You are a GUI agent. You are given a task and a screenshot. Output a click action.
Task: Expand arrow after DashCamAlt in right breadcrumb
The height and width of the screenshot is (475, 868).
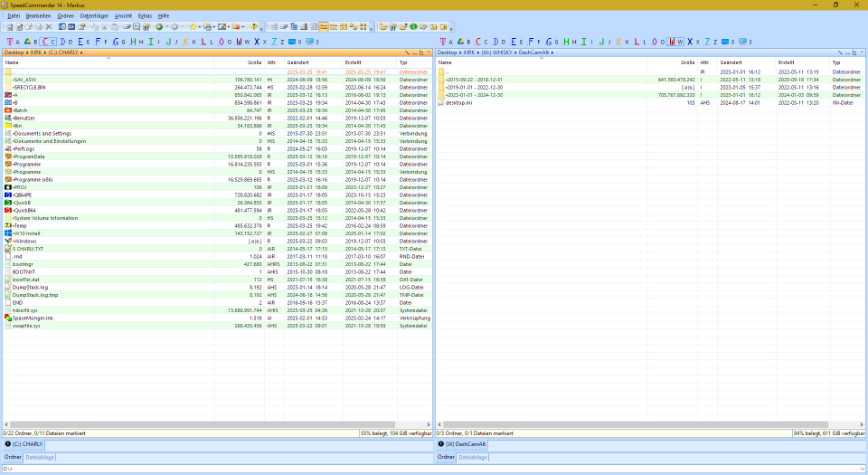pyautogui.click(x=552, y=52)
